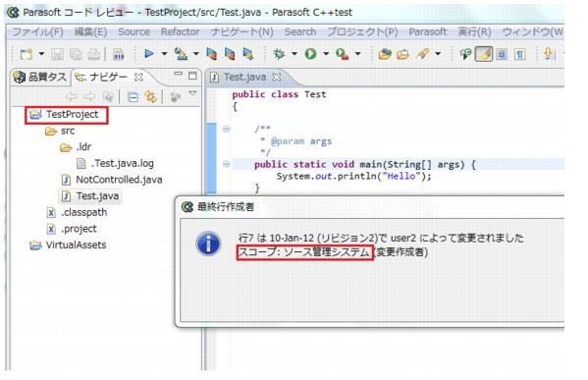The height and width of the screenshot is (380, 588).
Task: Click the code line 'public class Test'
Action: [x=279, y=94]
